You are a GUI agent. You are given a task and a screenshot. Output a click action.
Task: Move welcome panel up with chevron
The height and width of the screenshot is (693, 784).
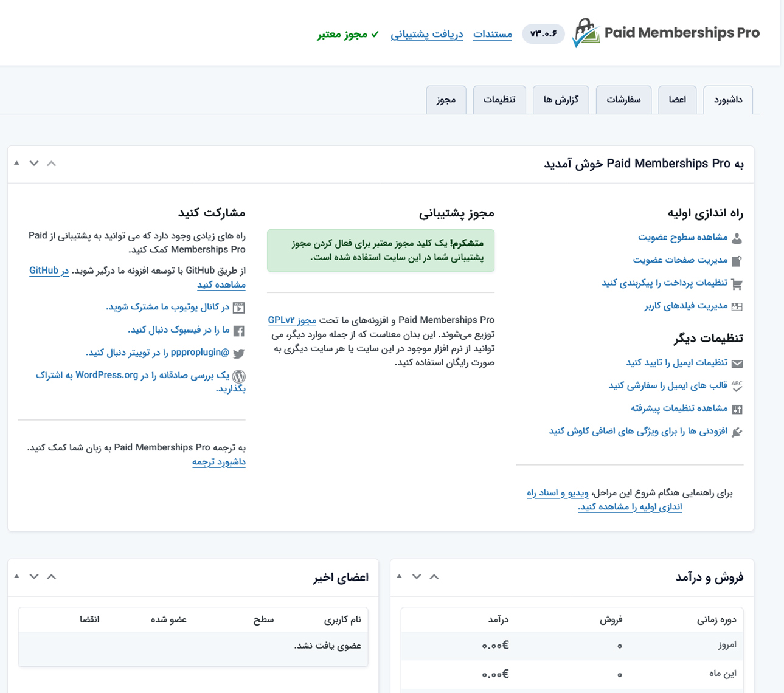[x=52, y=163]
